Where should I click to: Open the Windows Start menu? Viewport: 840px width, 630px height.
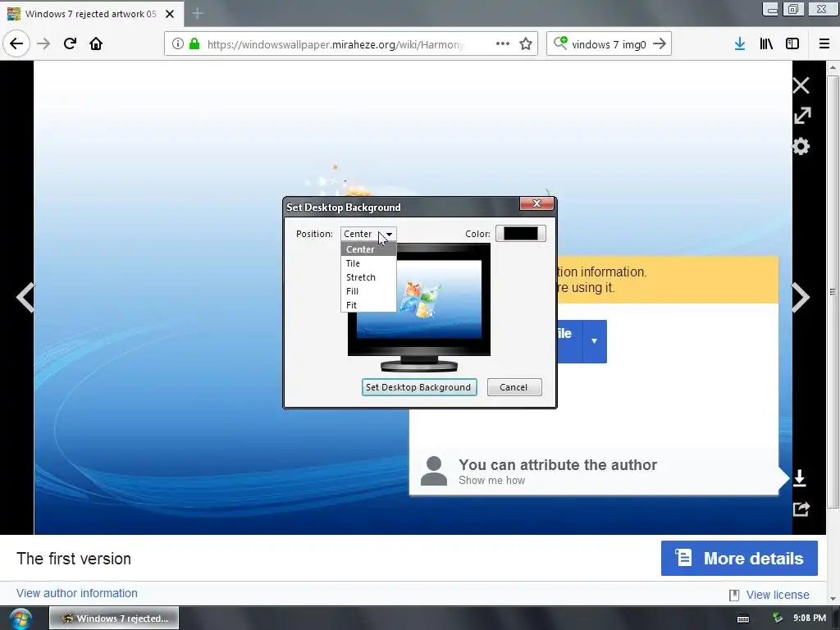pos(21,619)
